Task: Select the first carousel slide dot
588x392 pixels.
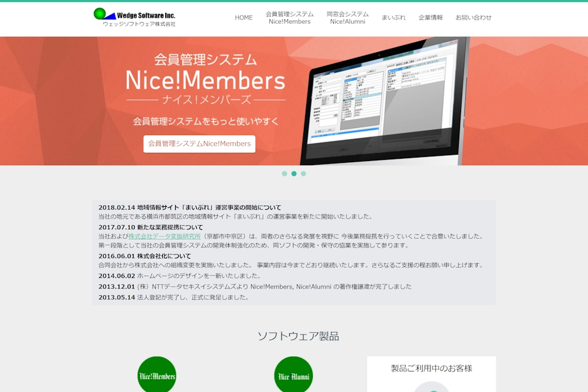Action: pyautogui.click(x=285, y=174)
